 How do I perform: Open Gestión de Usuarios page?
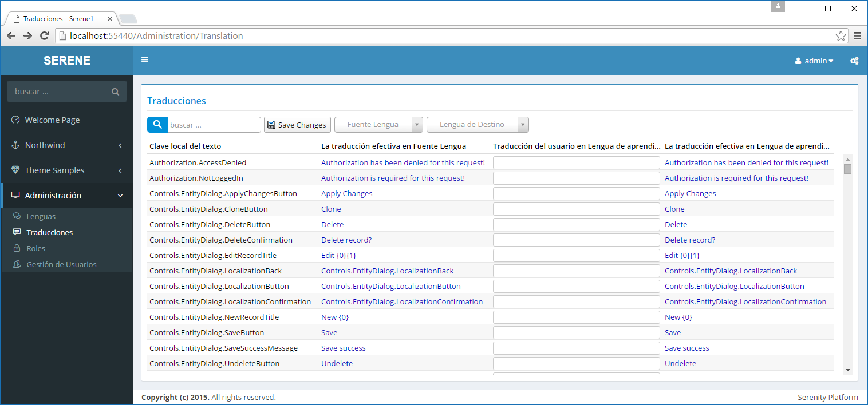[x=61, y=265]
